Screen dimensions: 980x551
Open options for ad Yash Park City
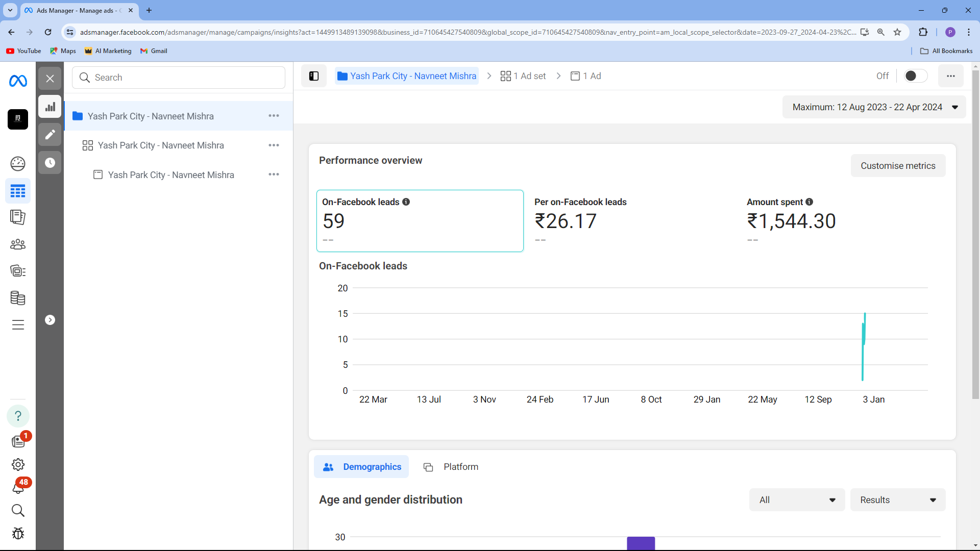click(274, 174)
